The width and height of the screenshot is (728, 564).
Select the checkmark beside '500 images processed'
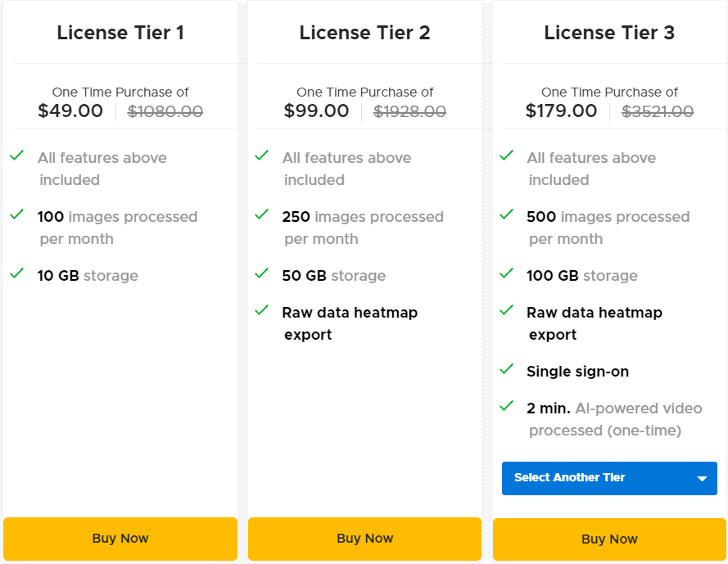(506, 216)
